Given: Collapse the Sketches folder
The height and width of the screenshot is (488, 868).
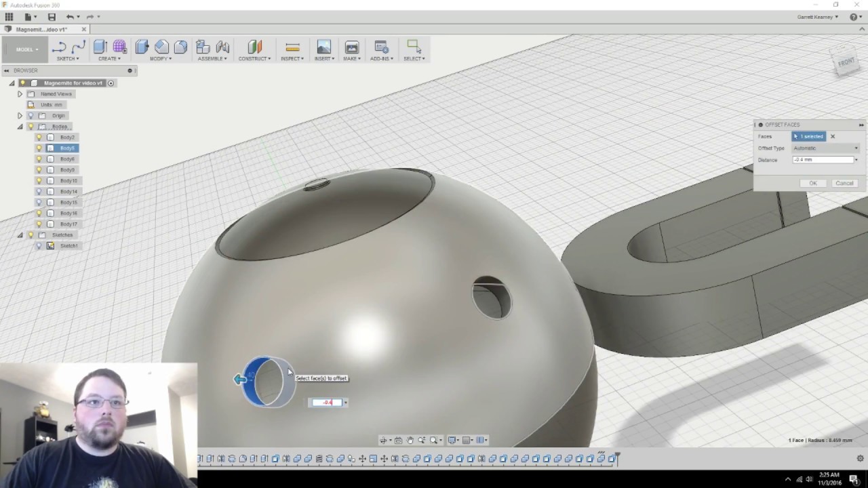Looking at the screenshot, I should 20,235.
